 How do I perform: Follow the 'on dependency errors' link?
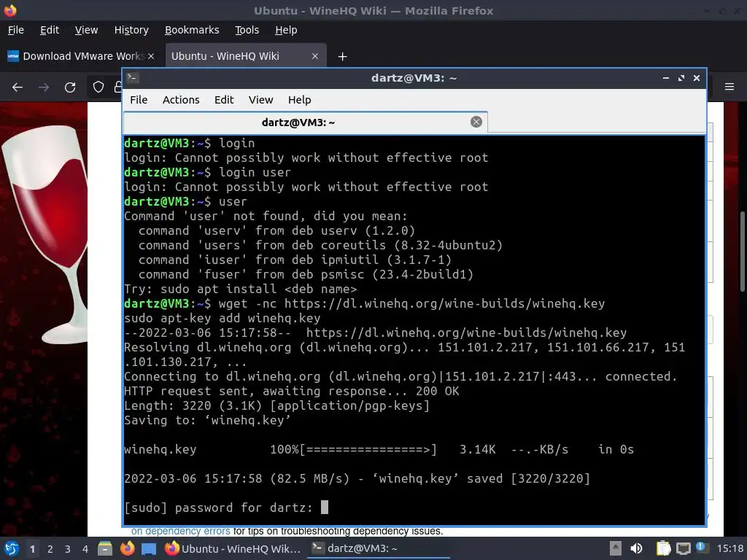(x=181, y=531)
